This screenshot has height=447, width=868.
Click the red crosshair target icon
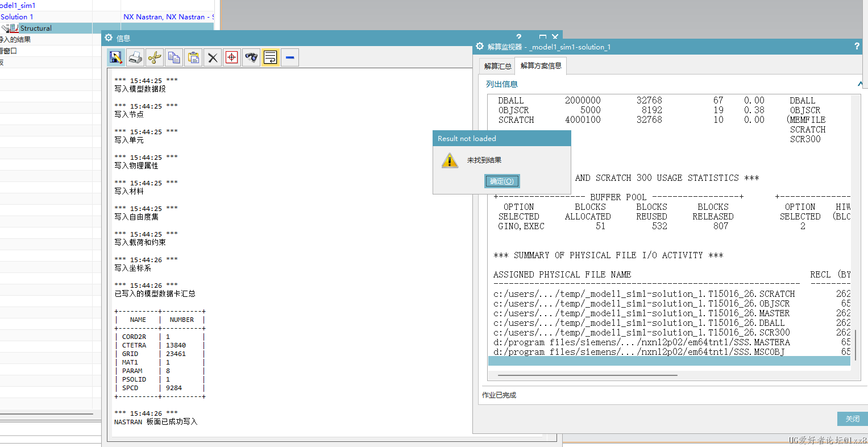232,57
